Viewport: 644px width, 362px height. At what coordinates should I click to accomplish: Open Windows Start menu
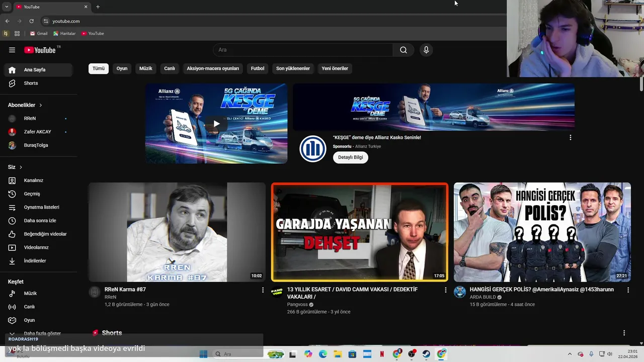[x=203, y=354]
